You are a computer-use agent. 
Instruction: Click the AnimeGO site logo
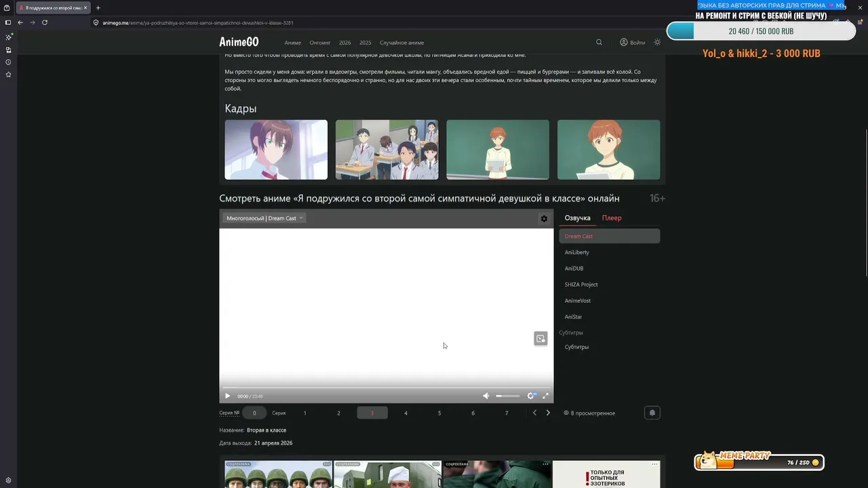click(239, 42)
